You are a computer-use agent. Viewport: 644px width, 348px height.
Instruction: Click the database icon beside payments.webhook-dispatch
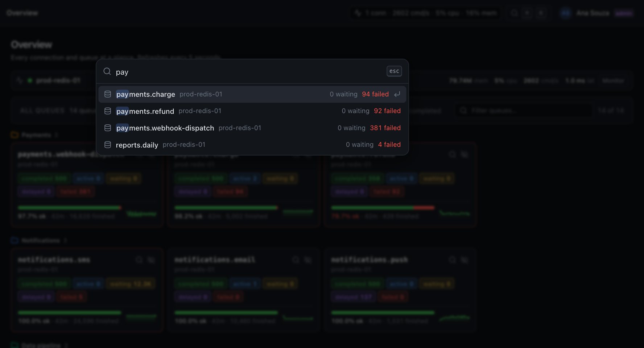(x=108, y=128)
